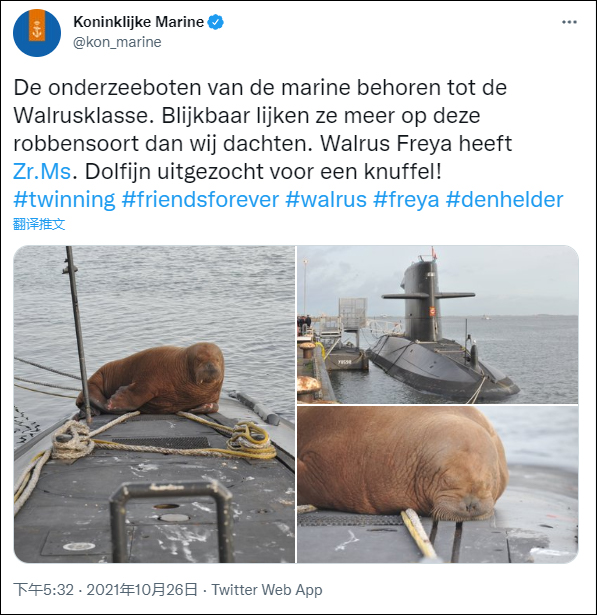Click the 2021年10月26日 date
Viewport: 597px width, 615px height.
coord(142,590)
